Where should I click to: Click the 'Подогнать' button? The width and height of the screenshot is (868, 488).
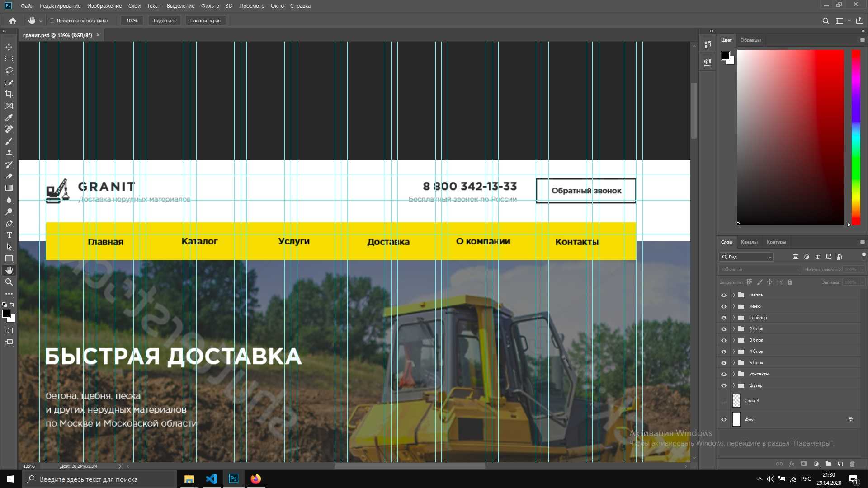[x=165, y=21]
